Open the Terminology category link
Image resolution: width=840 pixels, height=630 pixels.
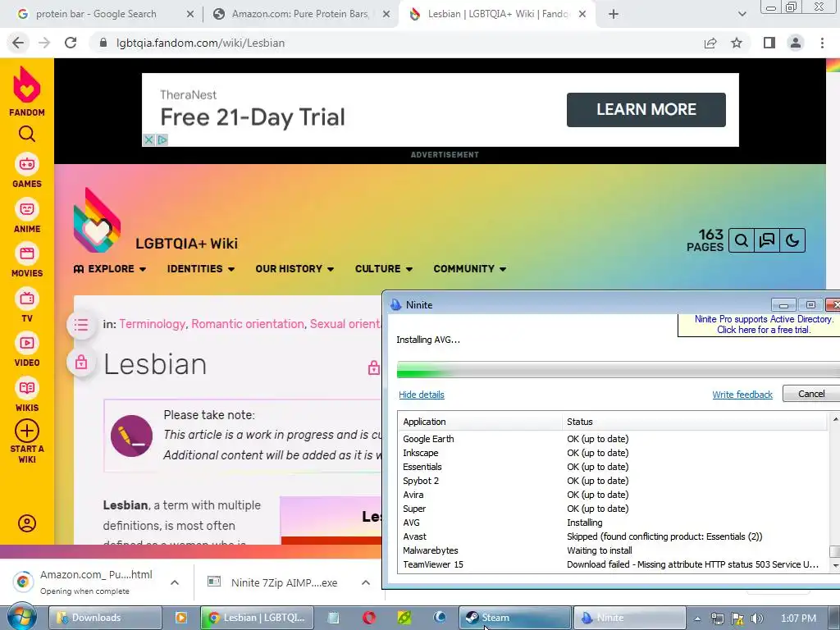tap(152, 324)
